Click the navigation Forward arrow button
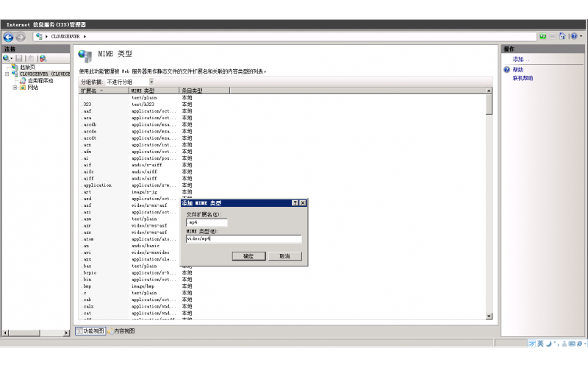Image resolution: width=588 pixels, height=368 pixels. (20, 36)
